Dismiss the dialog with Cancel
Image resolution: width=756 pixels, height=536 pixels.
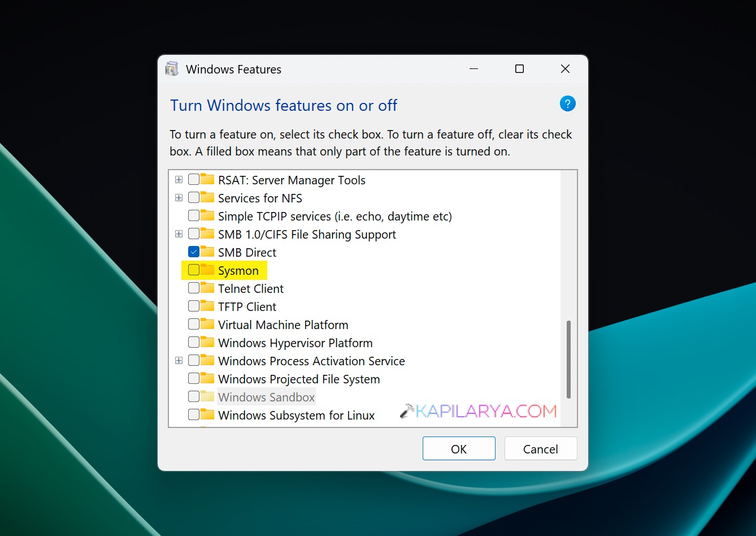point(540,448)
